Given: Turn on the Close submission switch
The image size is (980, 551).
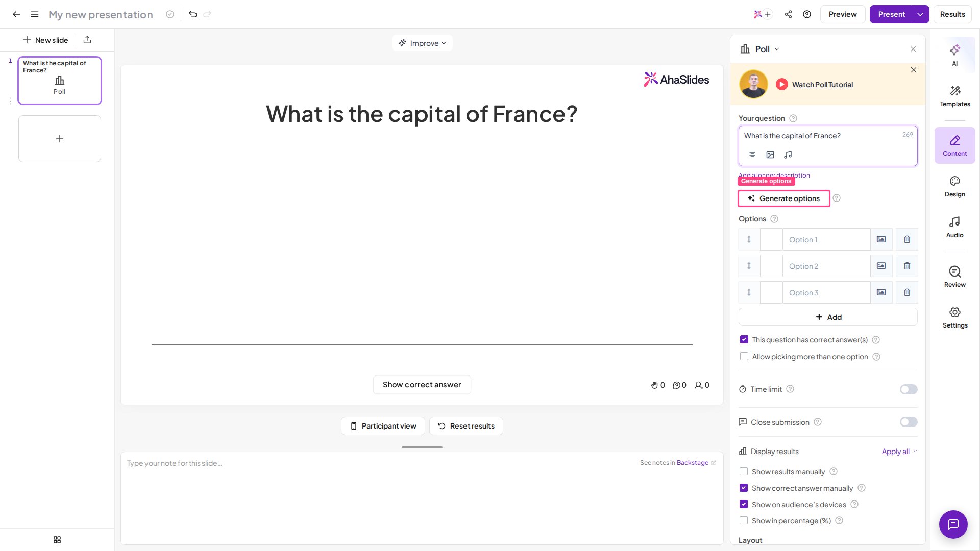Looking at the screenshot, I should pyautogui.click(x=909, y=422).
